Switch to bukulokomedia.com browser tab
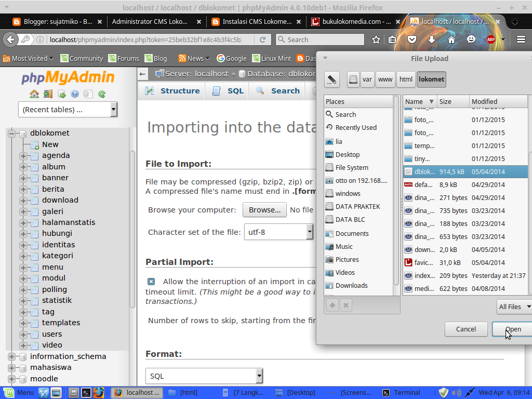The image size is (532, 399). tap(356, 22)
